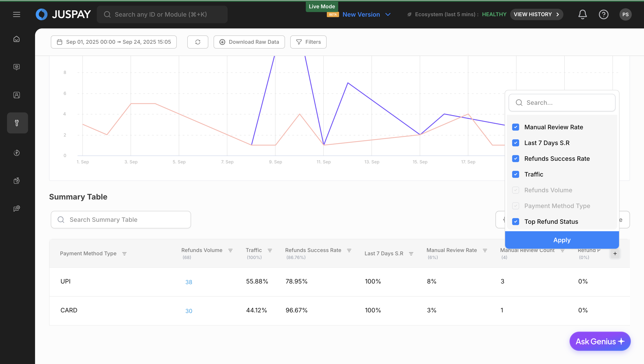Uncheck the Traffic column checkbox
The width and height of the screenshot is (644, 364).
click(516, 174)
